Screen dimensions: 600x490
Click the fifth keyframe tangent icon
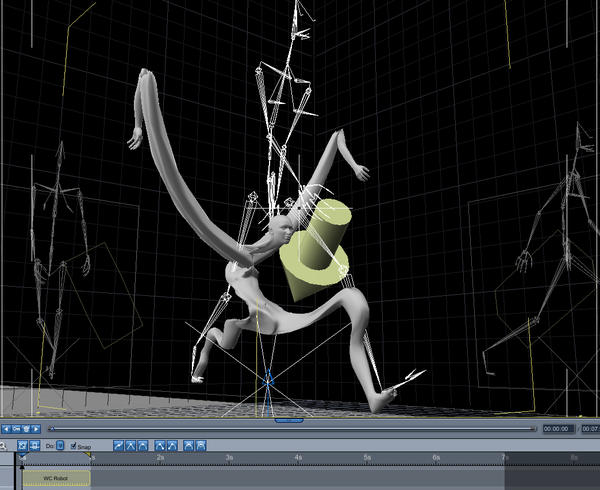coord(172,446)
